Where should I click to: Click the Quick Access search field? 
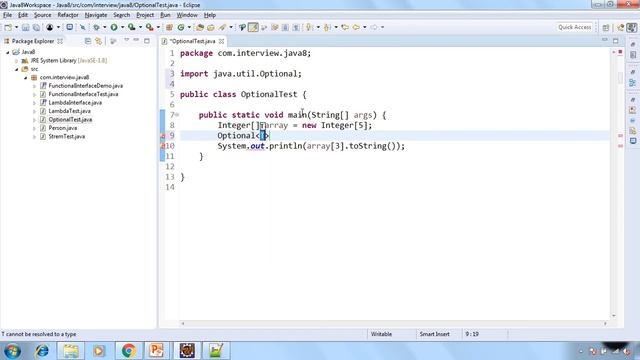click(574, 27)
